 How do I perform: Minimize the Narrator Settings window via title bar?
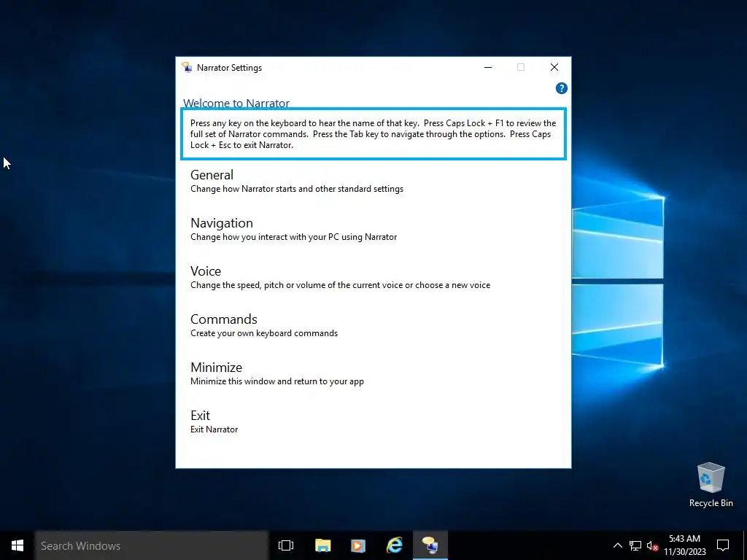tap(488, 67)
